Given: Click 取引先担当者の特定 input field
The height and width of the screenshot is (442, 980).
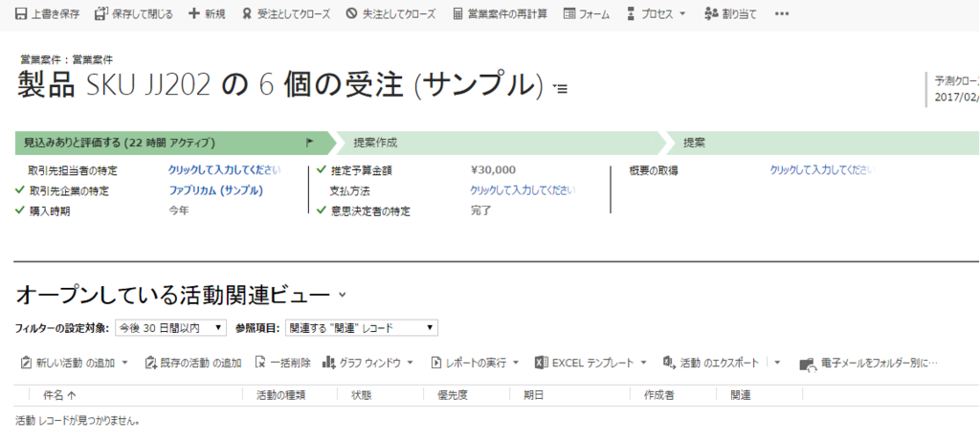Looking at the screenshot, I should [x=224, y=170].
